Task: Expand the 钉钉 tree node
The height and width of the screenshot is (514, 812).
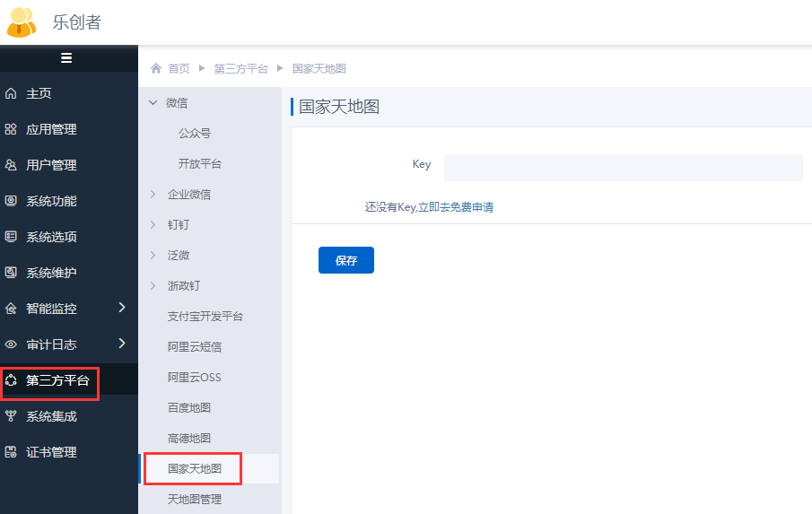Action: point(153,225)
